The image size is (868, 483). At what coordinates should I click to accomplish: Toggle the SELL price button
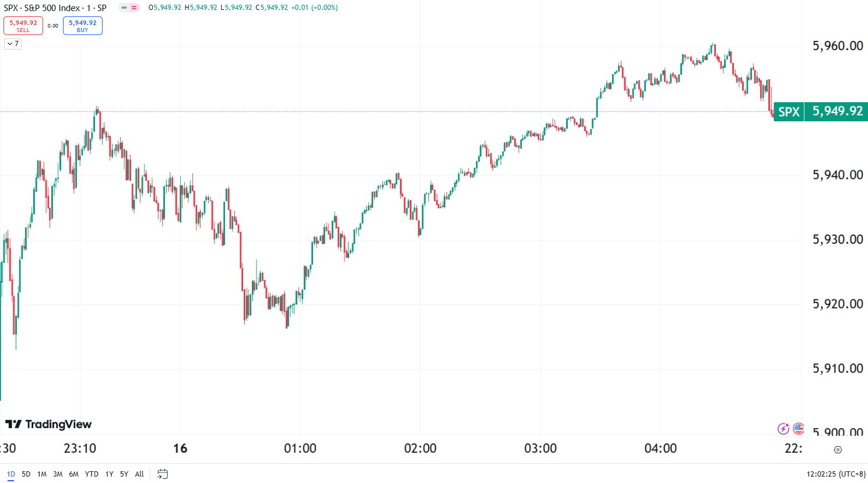23,26
